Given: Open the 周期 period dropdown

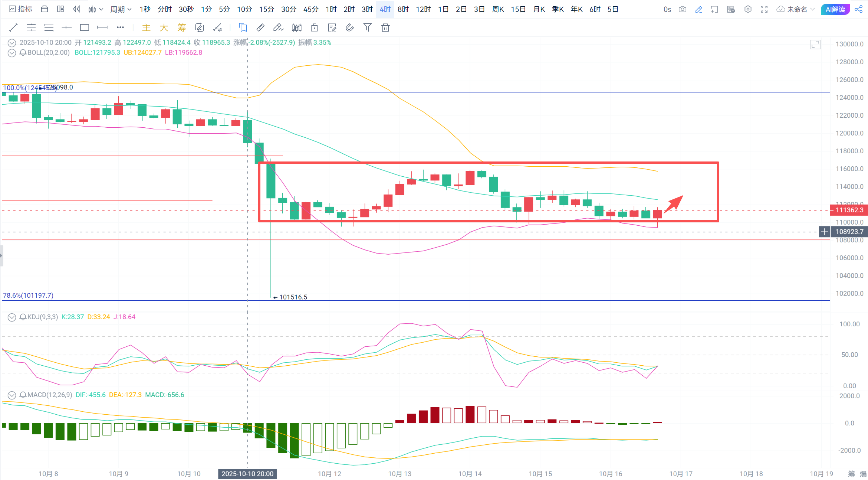Looking at the screenshot, I should [x=121, y=9].
